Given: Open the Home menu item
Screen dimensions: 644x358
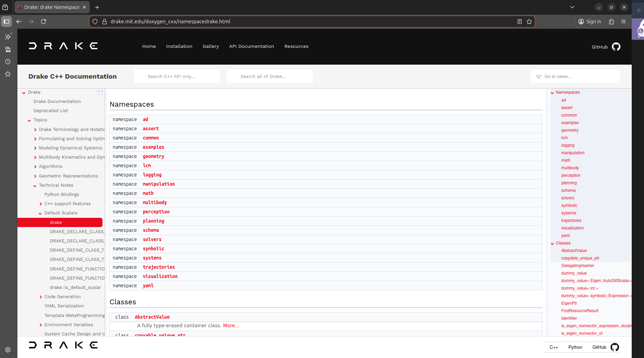Looking at the screenshot, I should tap(149, 47).
